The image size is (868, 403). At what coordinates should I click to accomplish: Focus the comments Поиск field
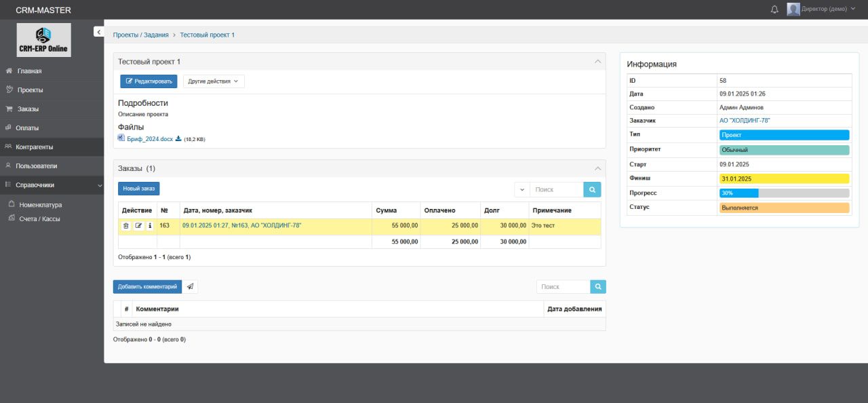[563, 287]
